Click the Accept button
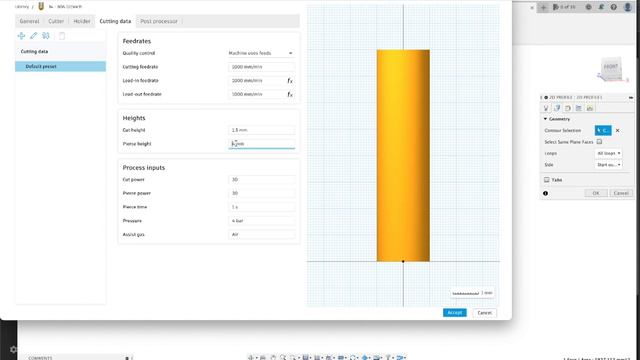 point(455,313)
